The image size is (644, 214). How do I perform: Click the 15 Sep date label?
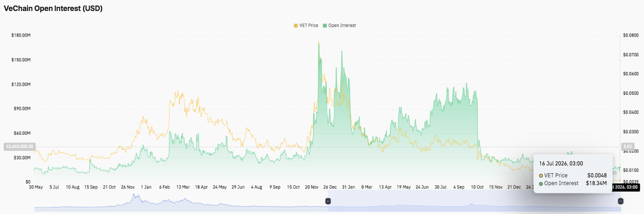[91, 187]
